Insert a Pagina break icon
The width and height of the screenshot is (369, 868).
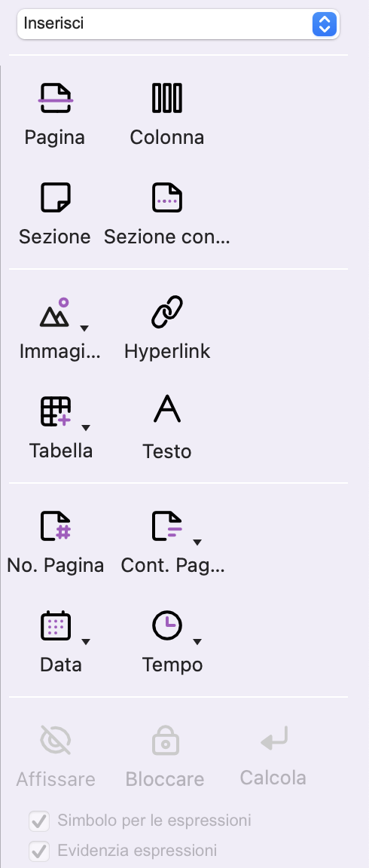pos(55,98)
